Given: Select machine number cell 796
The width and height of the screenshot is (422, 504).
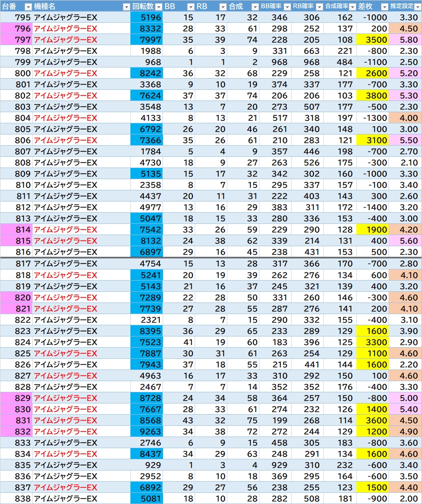Looking at the screenshot, I should coord(16,29).
